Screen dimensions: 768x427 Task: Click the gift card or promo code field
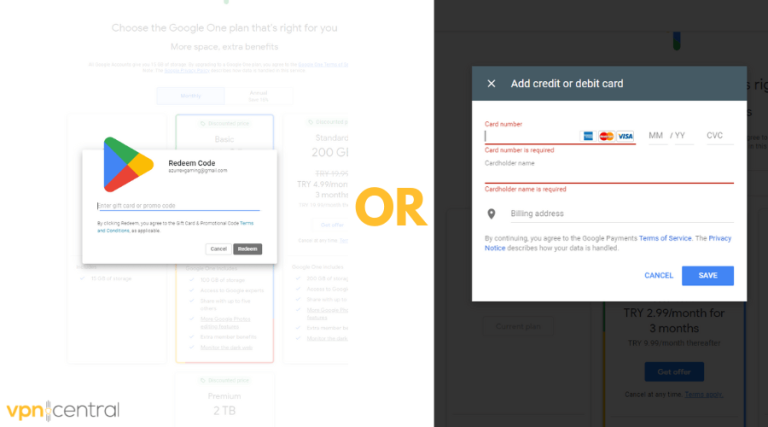point(178,206)
